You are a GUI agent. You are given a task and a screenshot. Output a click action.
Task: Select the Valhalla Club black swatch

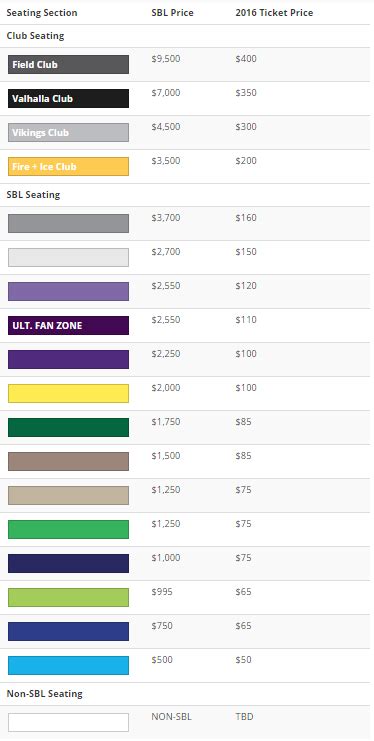pos(68,98)
